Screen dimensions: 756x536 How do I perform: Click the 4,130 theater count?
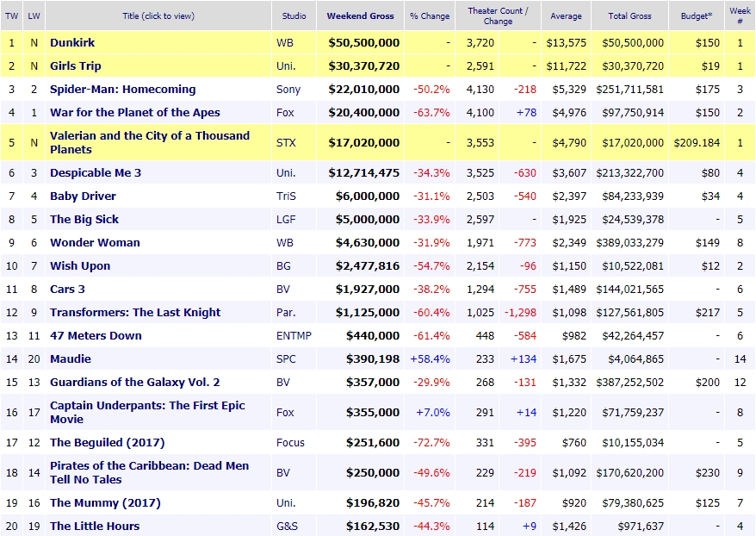click(x=480, y=90)
